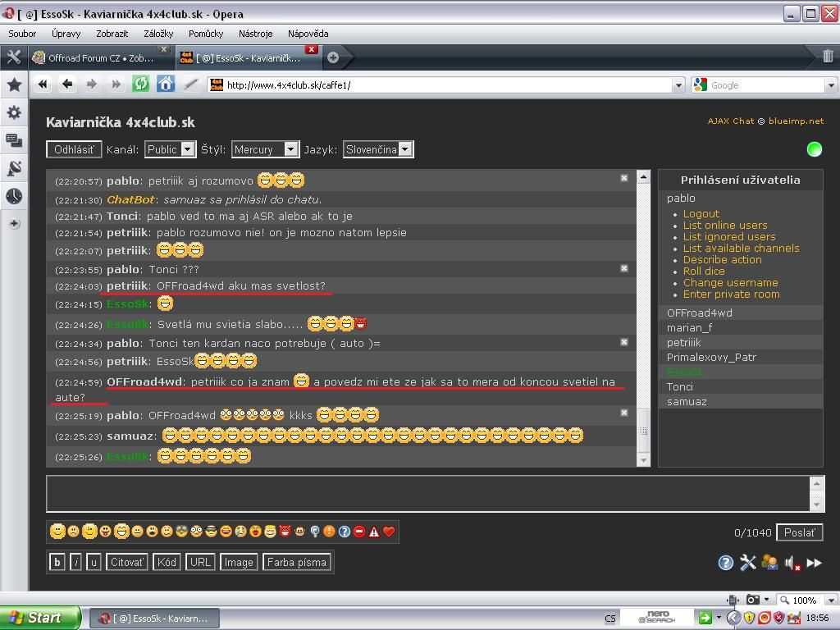Expand the address bar history dropdown
Viewport: 840px width, 630px height.
(678, 84)
